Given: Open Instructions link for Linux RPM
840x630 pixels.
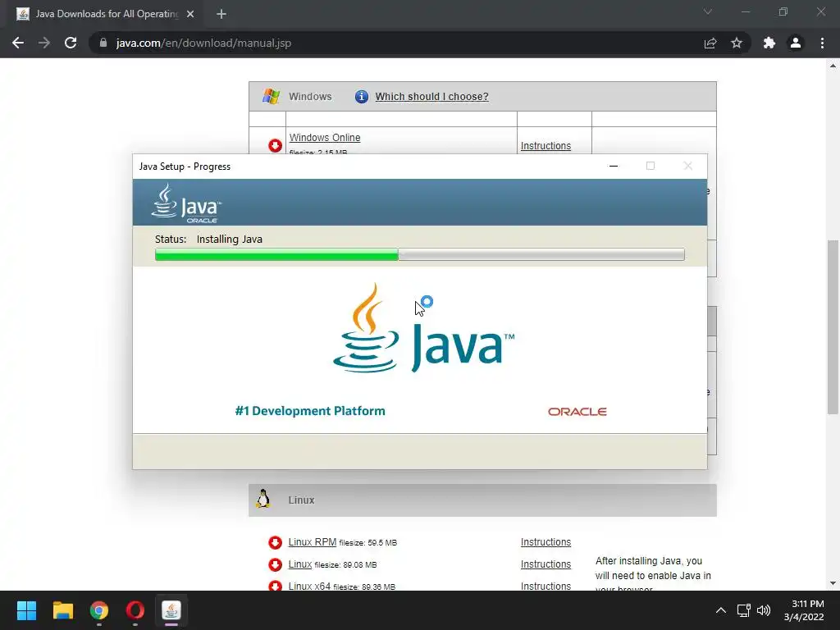Looking at the screenshot, I should [546, 542].
